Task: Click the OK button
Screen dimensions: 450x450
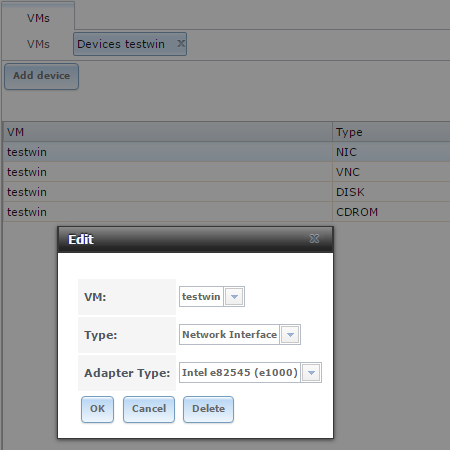Action: [97, 409]
